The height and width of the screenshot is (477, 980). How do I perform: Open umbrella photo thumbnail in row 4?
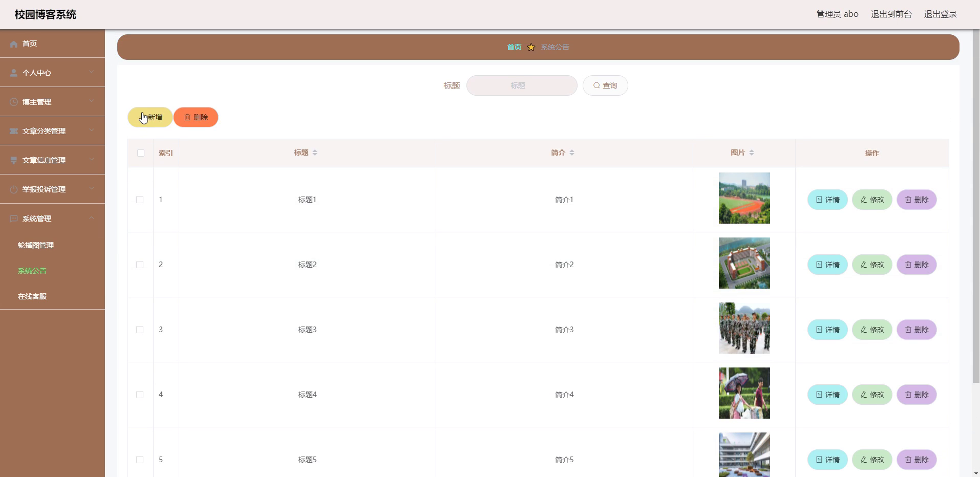[744, 393]
